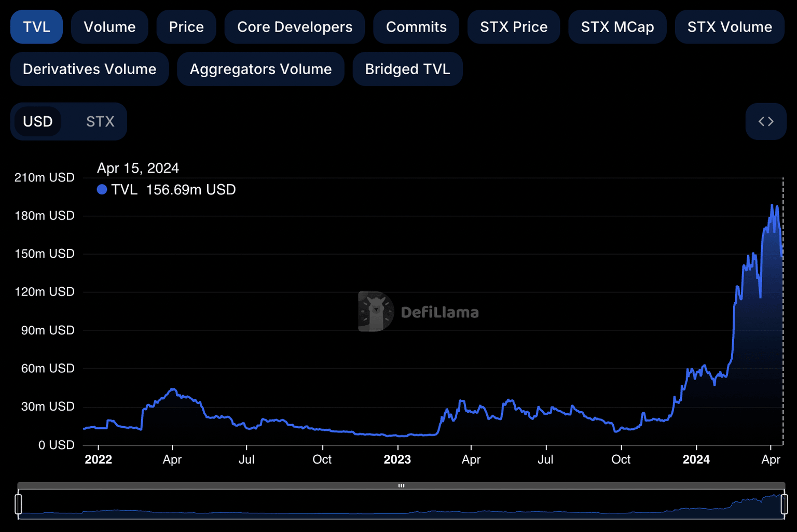Switch denomination to USD
The height and width of the screenshot is (532, 797).
tap(38, 121)
